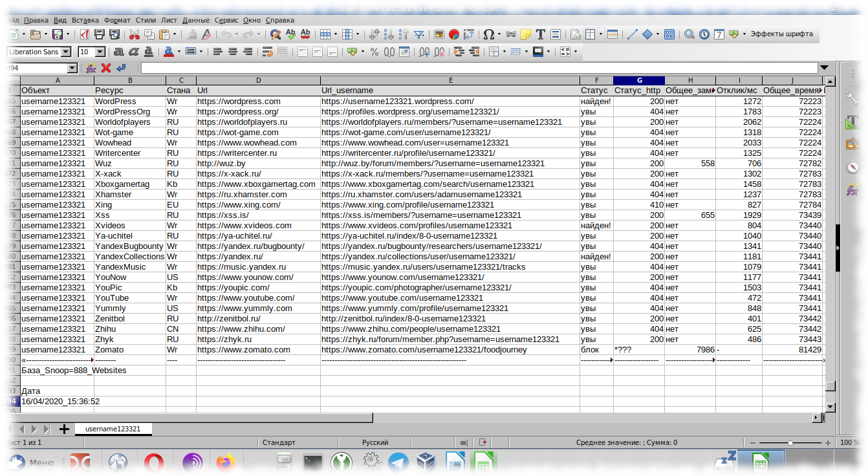Open Firefox from the taskbar
Image resolution: width=868 pixels, height=476 pixels.
(226, 462)
